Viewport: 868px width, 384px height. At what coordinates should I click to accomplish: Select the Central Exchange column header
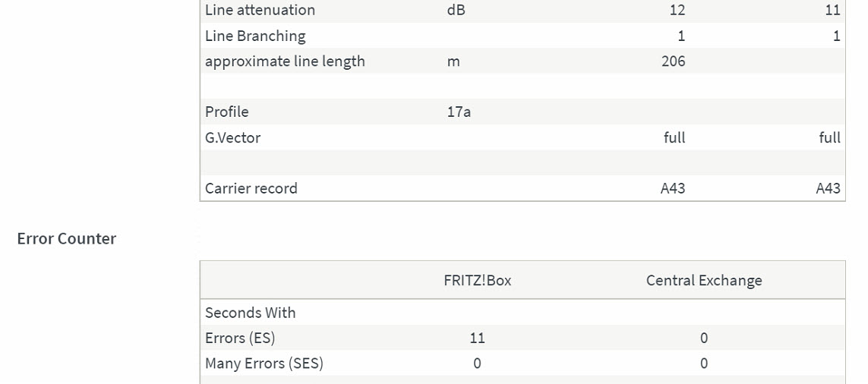(x=703, y=280)
